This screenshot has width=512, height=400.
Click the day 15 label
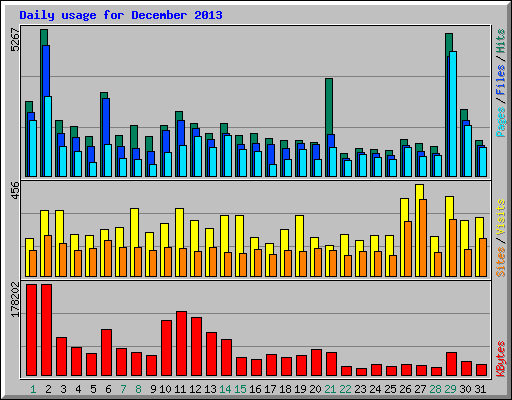tap(240, 389)
